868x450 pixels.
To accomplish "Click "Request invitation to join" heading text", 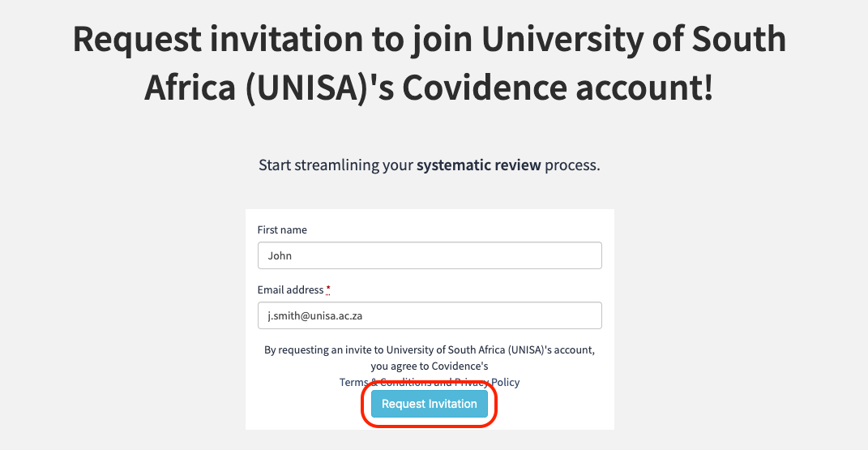I will click(x=262, y=39).
